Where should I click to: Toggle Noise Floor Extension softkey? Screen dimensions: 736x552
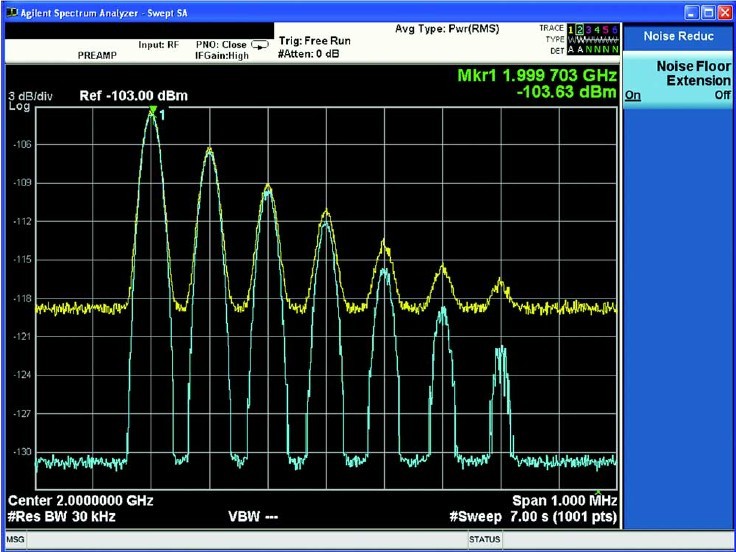click(679, 80)
